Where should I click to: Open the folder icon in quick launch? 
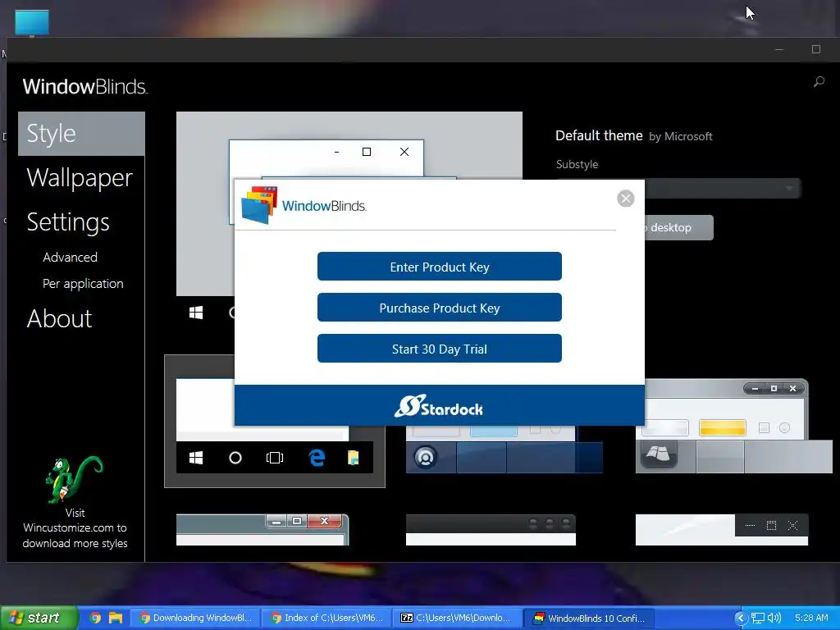pos(115,618)
